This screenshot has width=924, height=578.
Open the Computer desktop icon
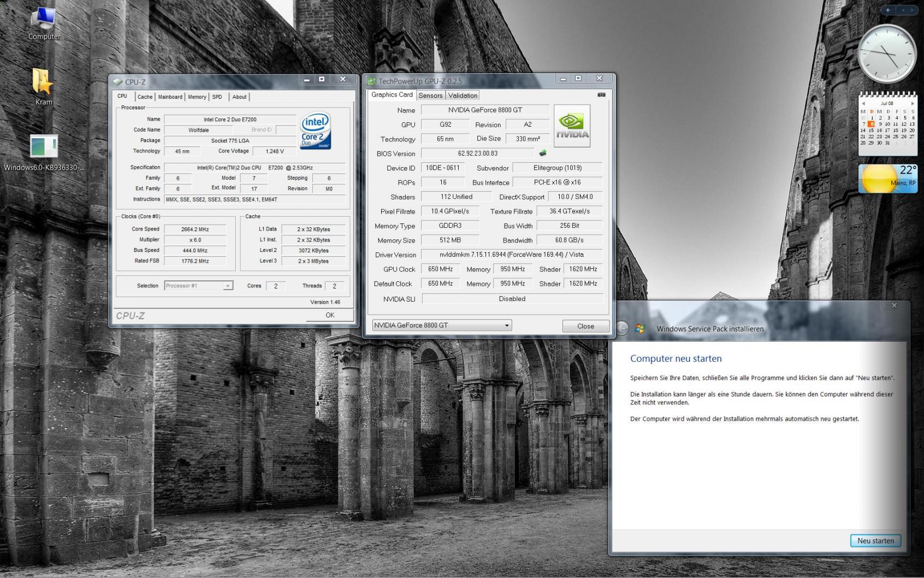(x=44, y=24)
